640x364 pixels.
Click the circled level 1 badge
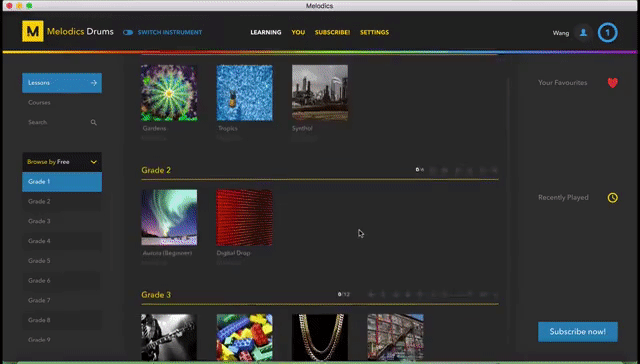click(607, 33)
